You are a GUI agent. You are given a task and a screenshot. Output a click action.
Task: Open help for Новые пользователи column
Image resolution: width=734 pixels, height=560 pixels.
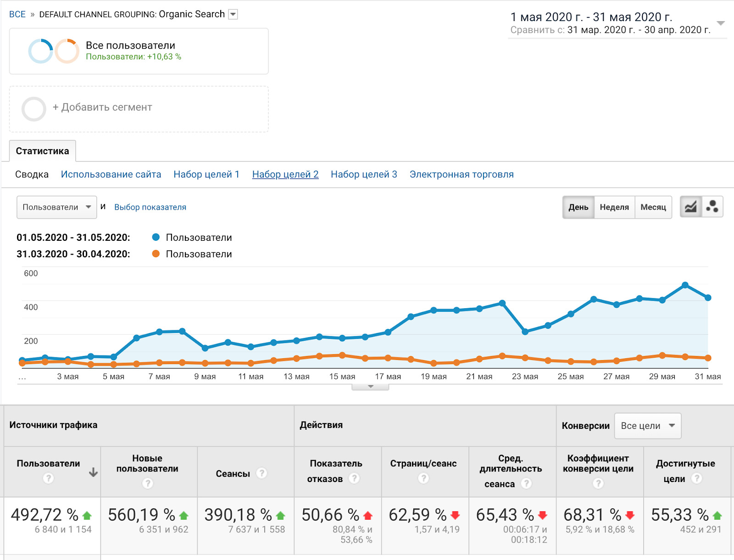tap(148, 483)
